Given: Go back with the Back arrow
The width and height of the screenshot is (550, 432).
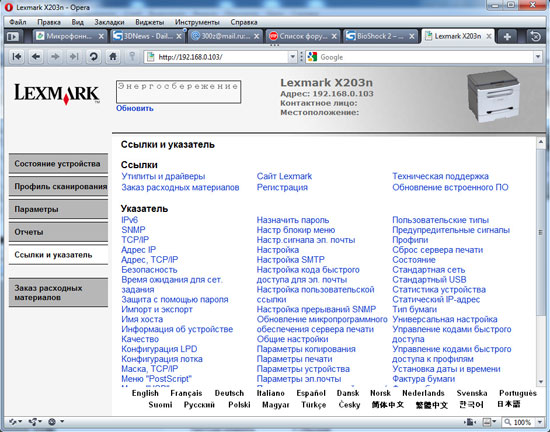Looking at the screenshot, I should [x=35, y=56].
